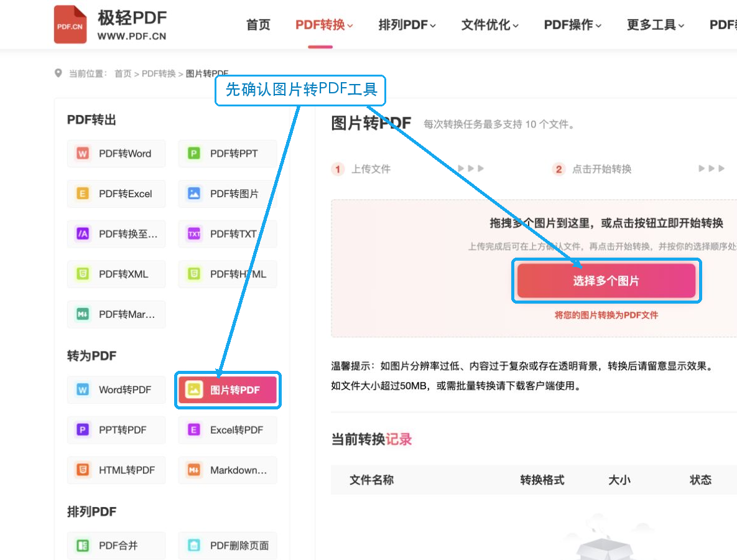Go to 首页 breadcrumb link
Viewport: 737px width, 560px height.
pos(123,73)
